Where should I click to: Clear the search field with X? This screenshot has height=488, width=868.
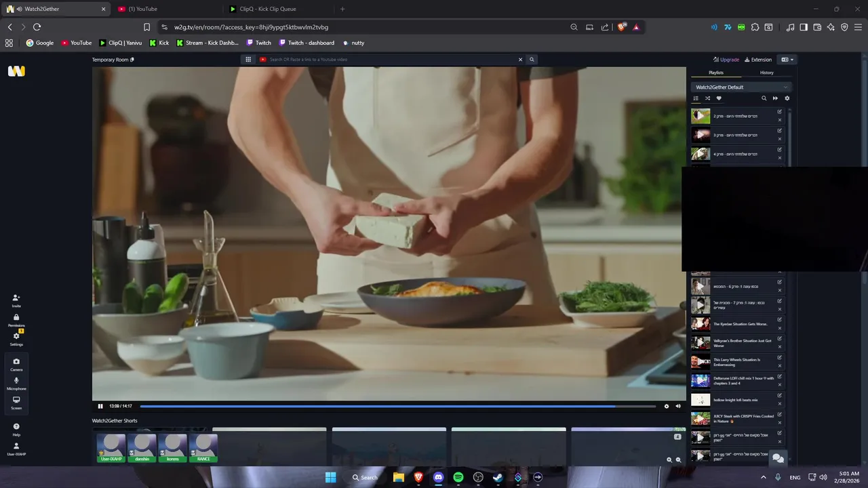click(521, 60)
